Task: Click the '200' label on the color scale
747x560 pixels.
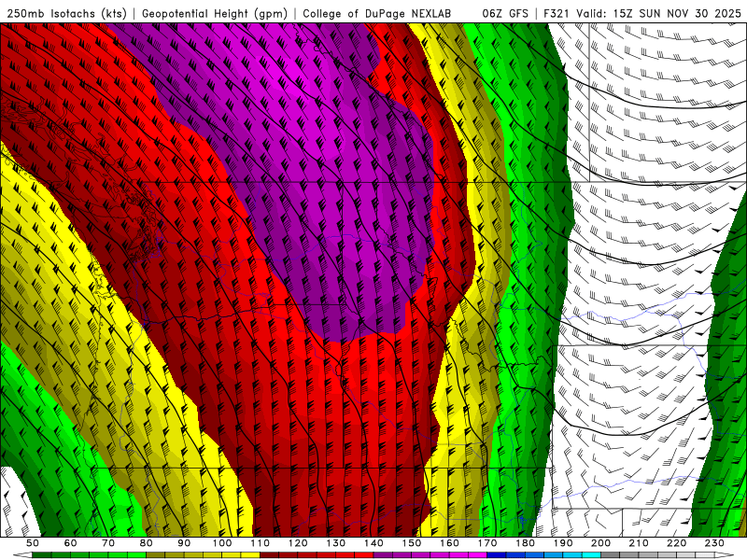Action: coord(600,543)
